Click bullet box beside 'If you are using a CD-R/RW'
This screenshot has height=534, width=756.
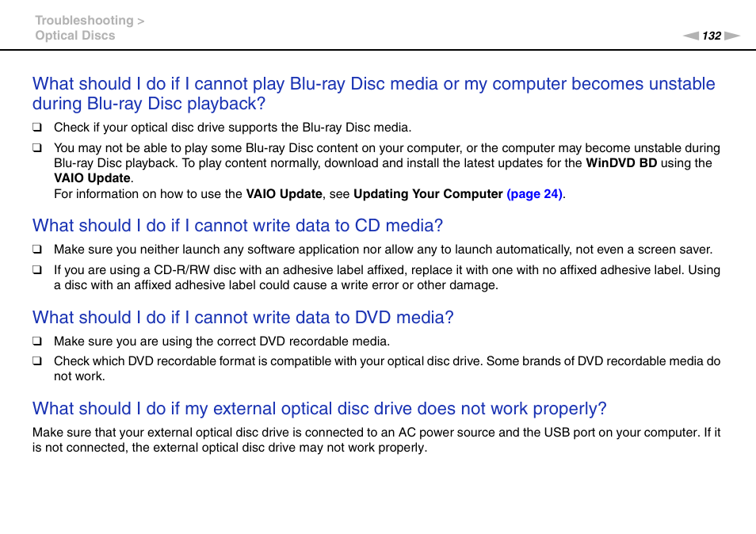click(x=37, y=270)
